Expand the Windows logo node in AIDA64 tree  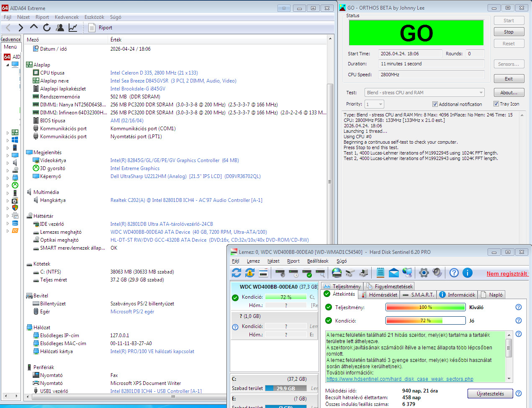8,140
